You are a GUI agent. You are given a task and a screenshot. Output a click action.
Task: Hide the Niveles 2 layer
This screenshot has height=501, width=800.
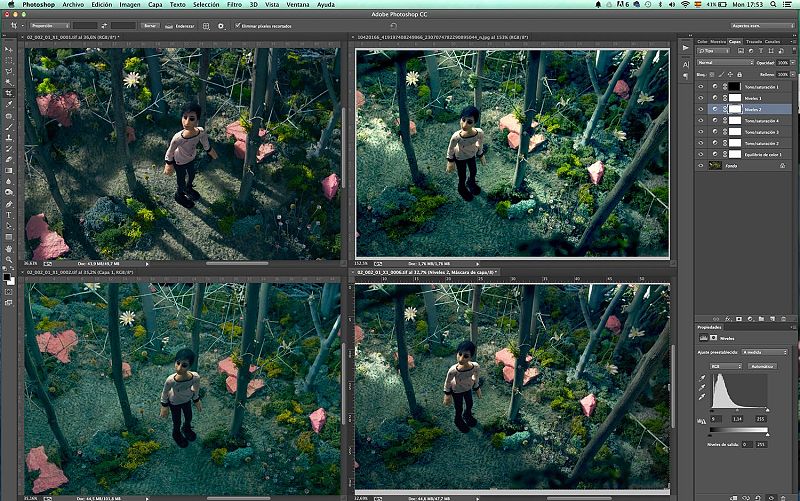click(701, 109)
